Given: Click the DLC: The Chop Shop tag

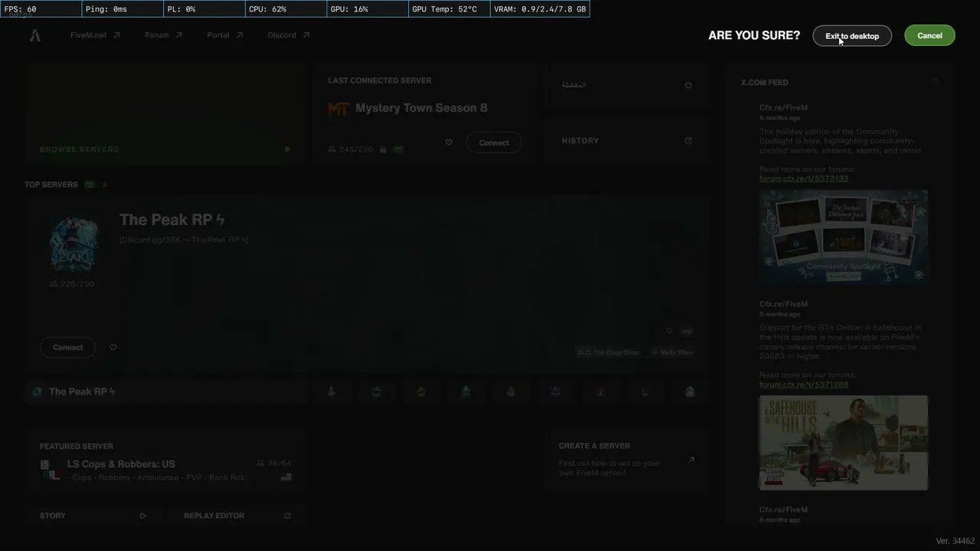Looking at the screenshot, I should [608, 353].
